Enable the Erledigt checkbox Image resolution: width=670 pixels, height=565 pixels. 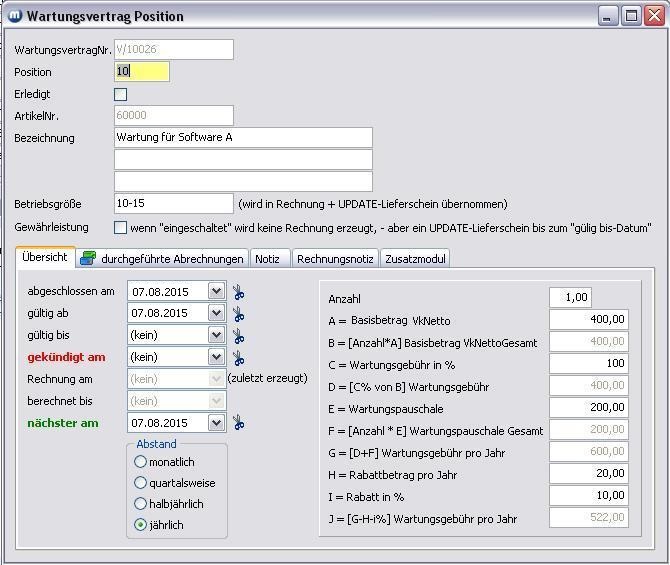tap(121, 94)
